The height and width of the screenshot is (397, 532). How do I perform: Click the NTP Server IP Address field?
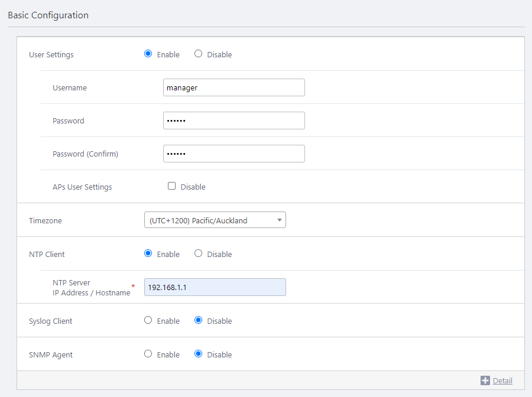(x=215, y=287)
